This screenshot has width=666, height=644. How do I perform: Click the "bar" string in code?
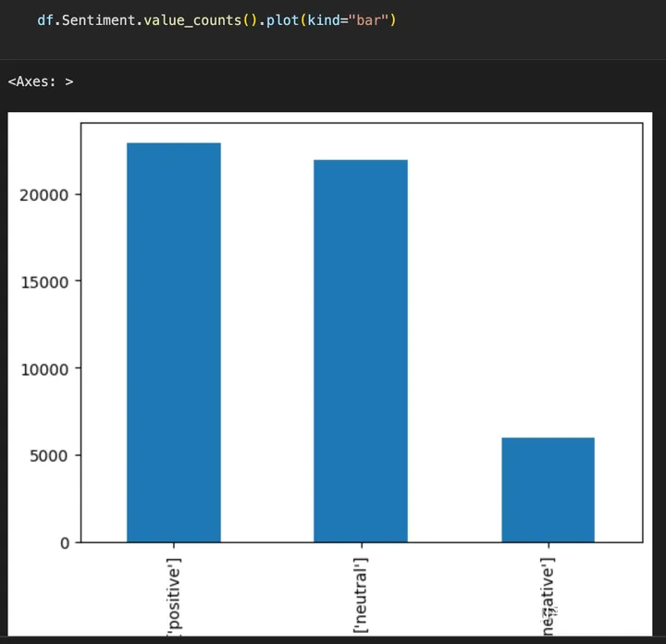click(368, 19)
